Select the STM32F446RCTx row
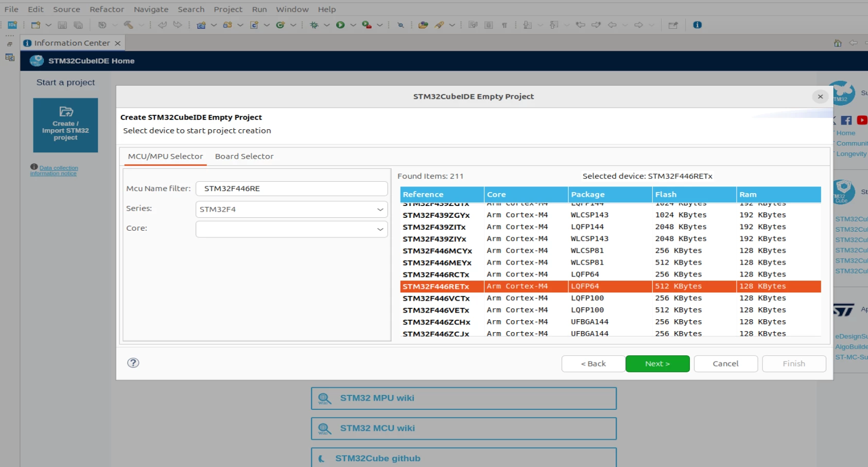The height and width of the screenshot is (467, 868). 611,274
